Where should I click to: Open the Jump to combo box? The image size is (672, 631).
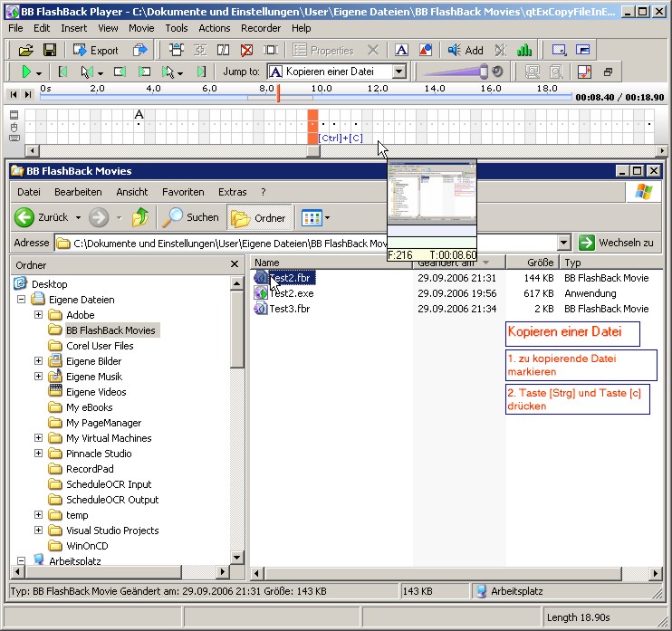pos(336,72)
